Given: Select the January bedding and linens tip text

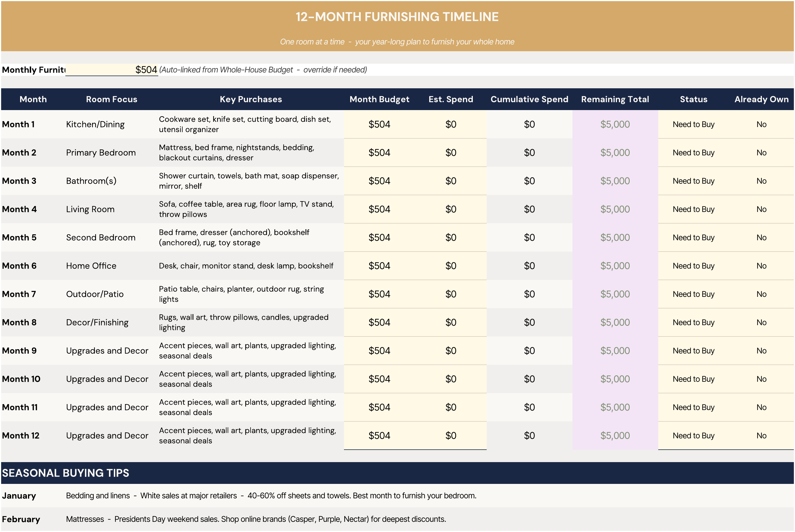Looking at the screenshot, I should click(x=271, y=496).
